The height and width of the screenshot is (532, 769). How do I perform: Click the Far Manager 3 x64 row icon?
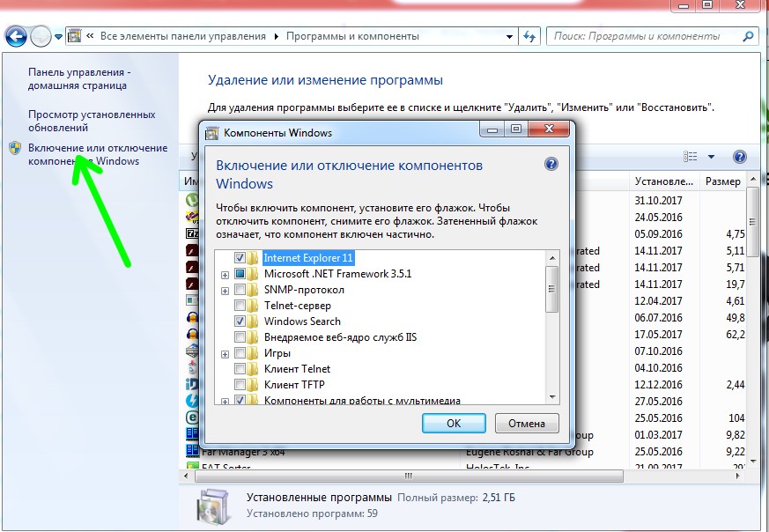click(x=192, y=450)
